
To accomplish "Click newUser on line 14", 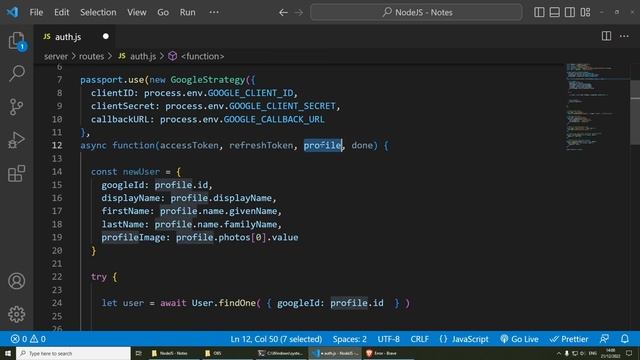I will tap(141, 172).
